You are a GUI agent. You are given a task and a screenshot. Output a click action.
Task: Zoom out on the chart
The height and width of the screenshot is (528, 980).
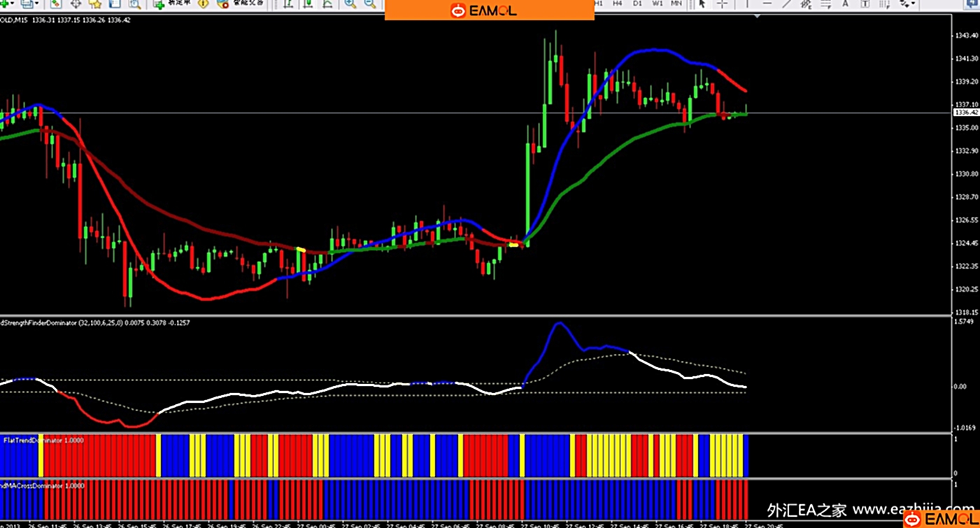(x=370, y=3)
